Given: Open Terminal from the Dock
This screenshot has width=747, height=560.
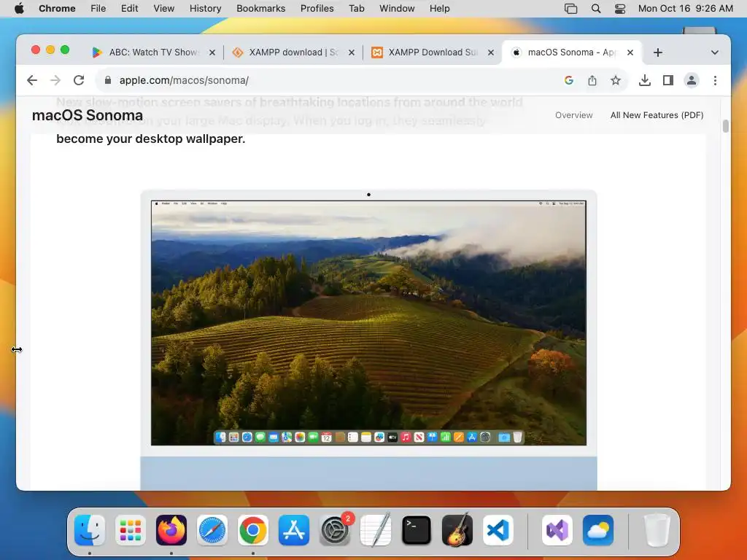Looking at the screenshot, I should click(417, 530).
